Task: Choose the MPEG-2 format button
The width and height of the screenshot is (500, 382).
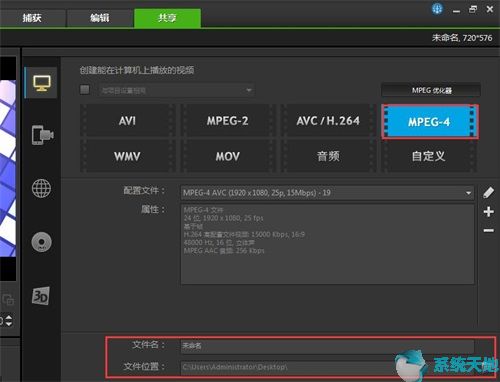Action: point(228,121)
